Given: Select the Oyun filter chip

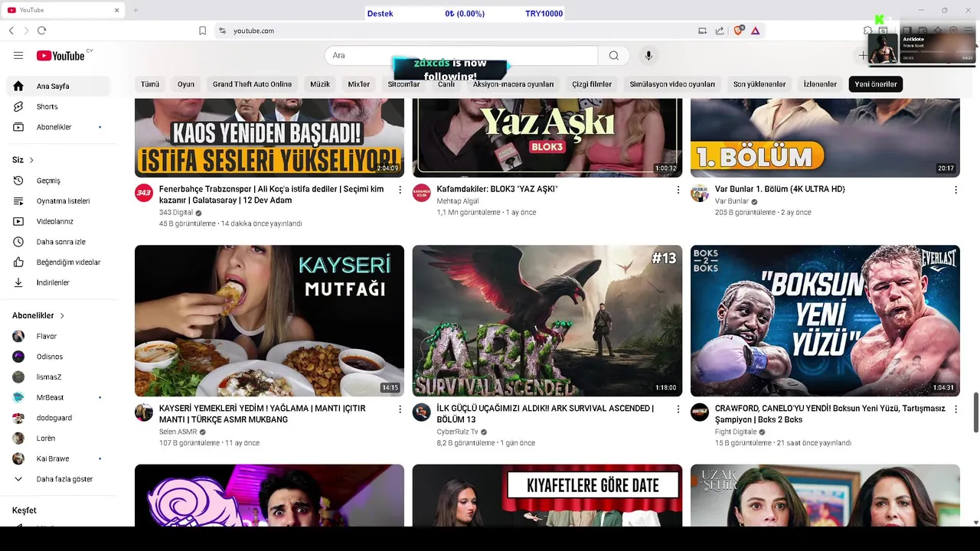Looking at the screenshot, I should tap(186, 84).
